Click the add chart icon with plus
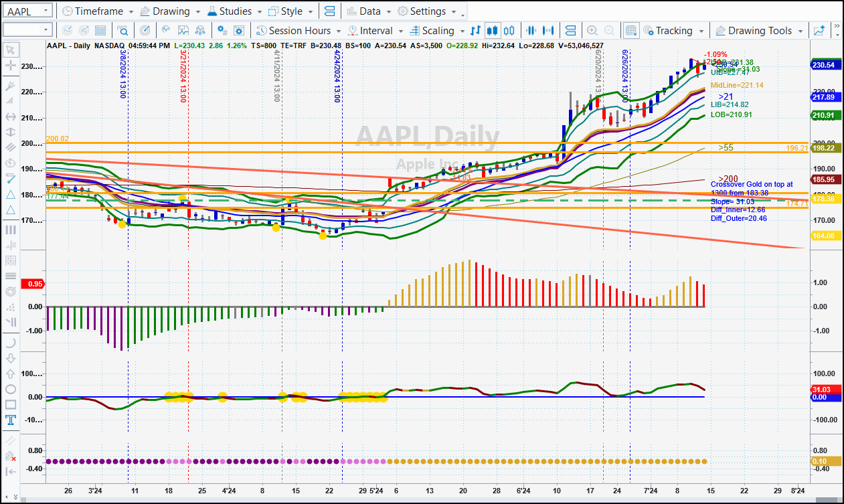The image size is (844, 504). coord(819,31)
